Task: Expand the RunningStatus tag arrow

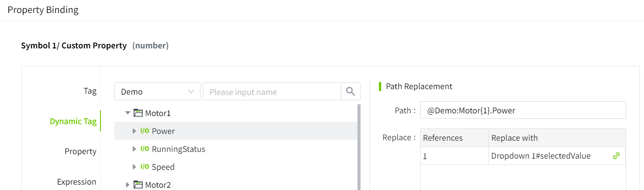Action: tap(134, 149)
